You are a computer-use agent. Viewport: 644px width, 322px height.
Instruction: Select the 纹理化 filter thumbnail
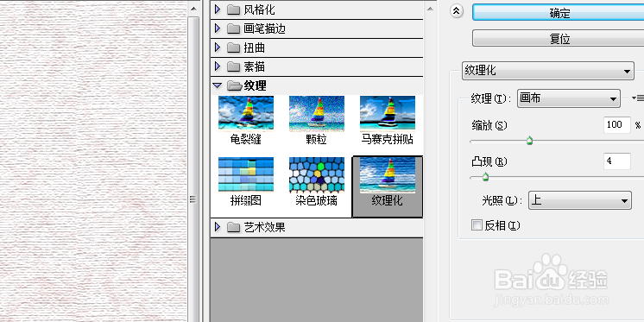click(388, 186)
